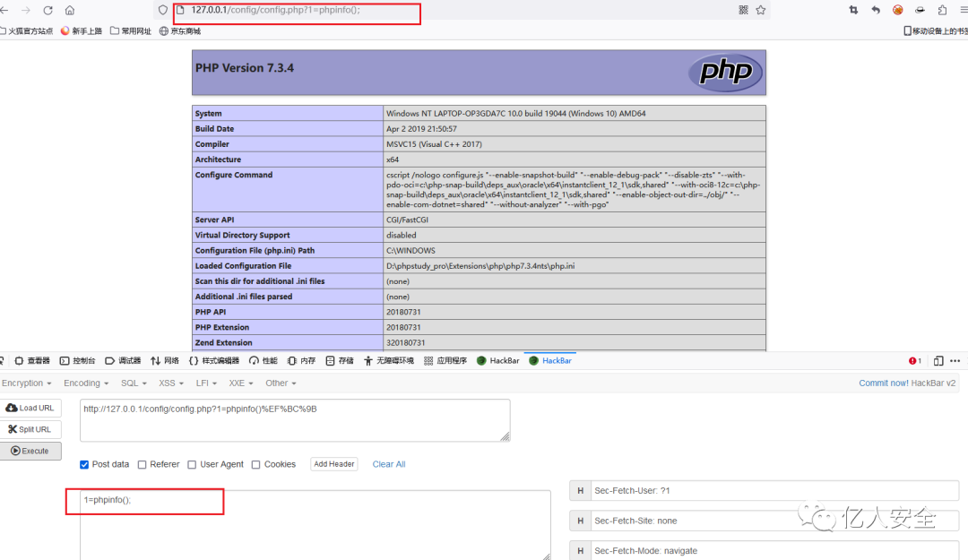968x560 pixels.
Task: Click the screenshot crop icon in toolbar
Action: point(853,10)
